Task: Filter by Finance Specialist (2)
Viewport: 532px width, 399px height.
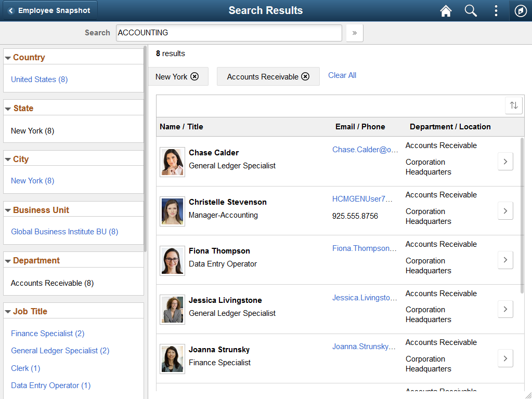Action: click(x=47, y=334)
